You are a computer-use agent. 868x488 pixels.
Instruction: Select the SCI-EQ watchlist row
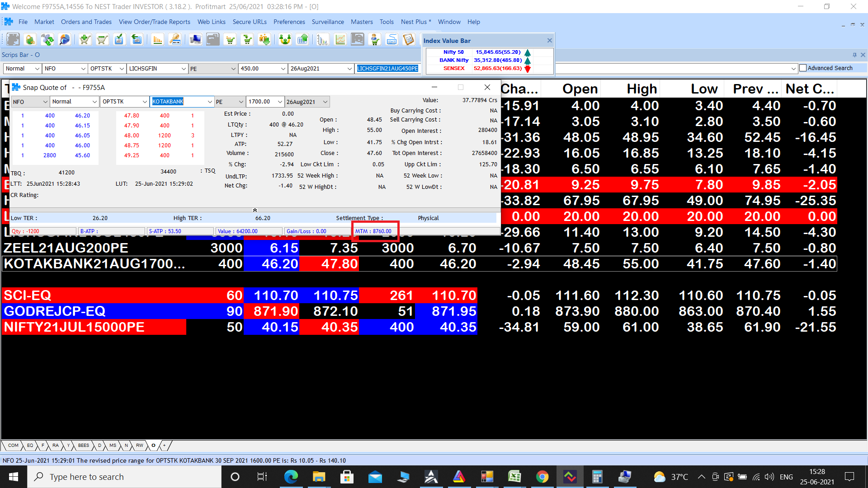(x=420, y=296)
